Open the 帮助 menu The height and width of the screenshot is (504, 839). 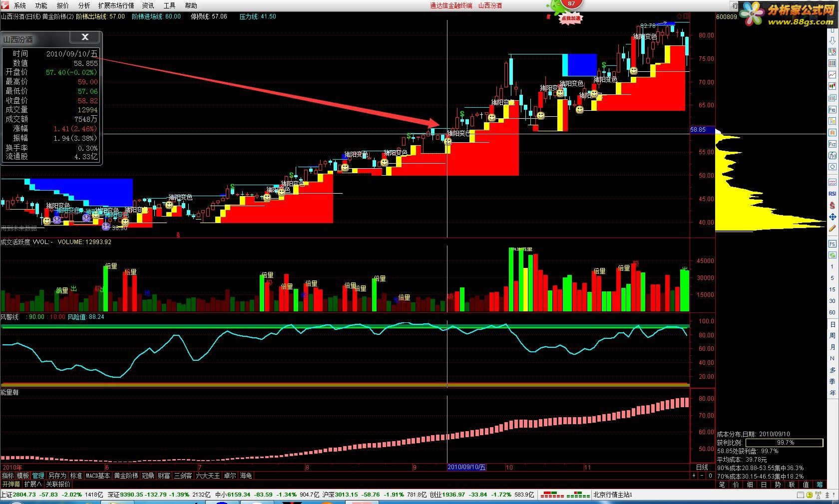coord(191,5)
